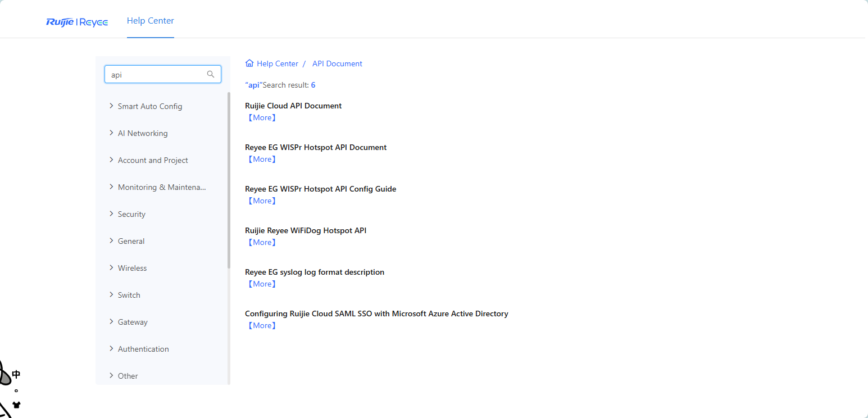
Task: Expand the General category chevron
Action: pyautogui.click(x=111, y=240)
